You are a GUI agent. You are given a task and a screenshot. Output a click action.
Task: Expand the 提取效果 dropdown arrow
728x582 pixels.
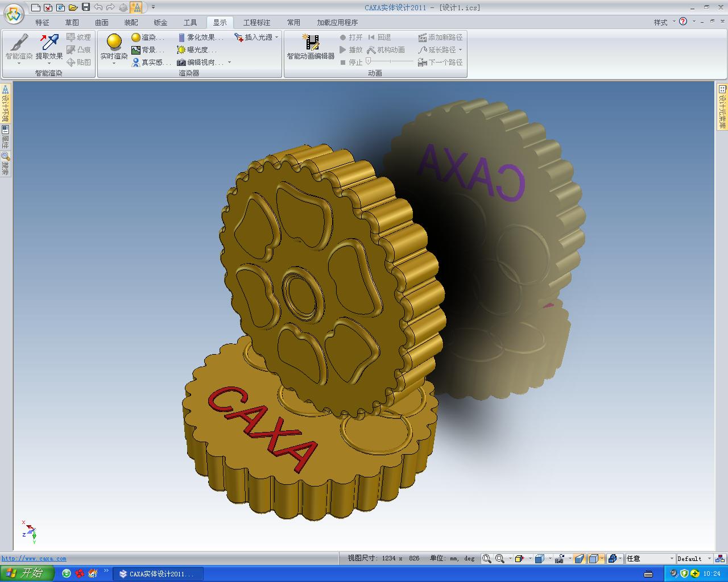49,64
